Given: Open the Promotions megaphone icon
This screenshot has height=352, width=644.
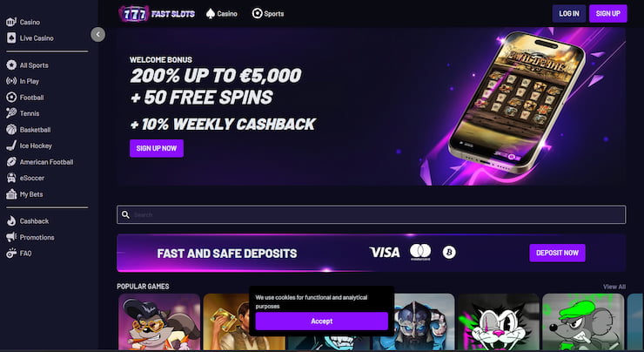Looking at the screenshot, I should [11, 237].
